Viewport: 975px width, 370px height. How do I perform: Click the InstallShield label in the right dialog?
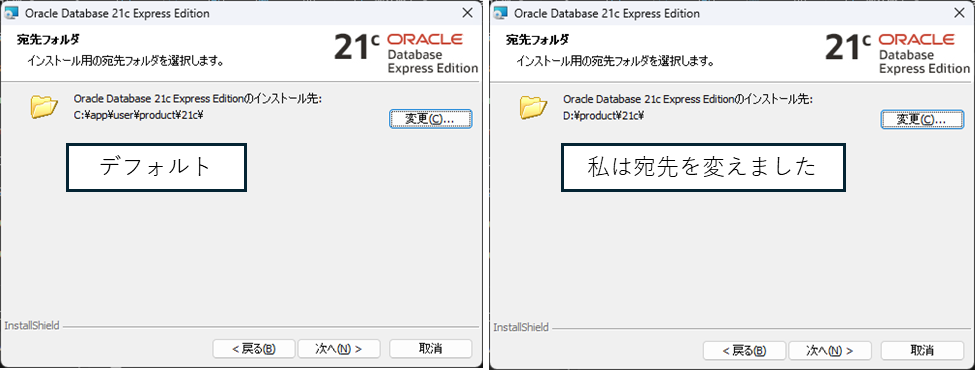click(521, 327)
